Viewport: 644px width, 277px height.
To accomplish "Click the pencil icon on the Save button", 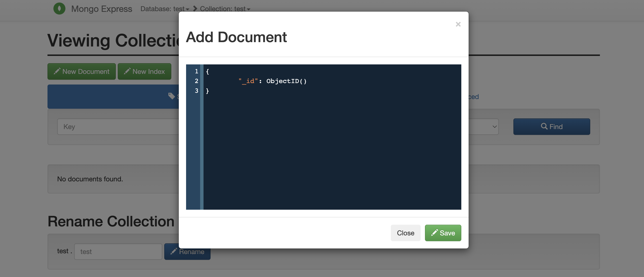I will pyautogui.click(x=435, y=233).
